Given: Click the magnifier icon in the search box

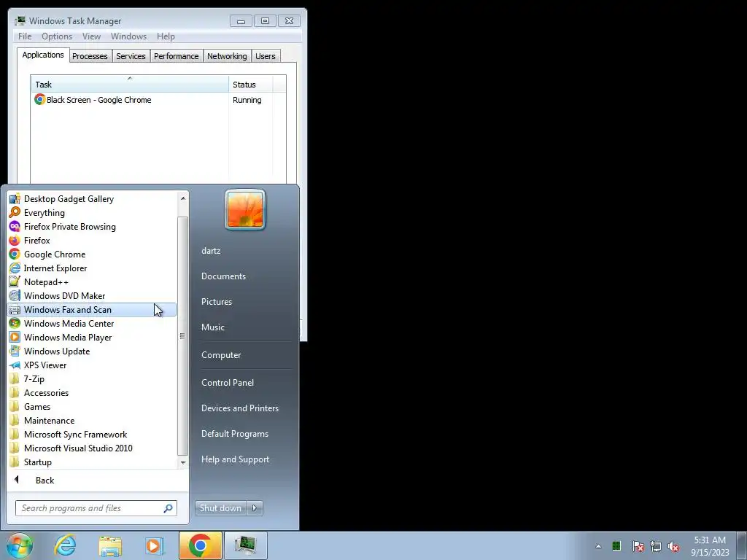Looking at the screenshot, I should tap(169, 508).
